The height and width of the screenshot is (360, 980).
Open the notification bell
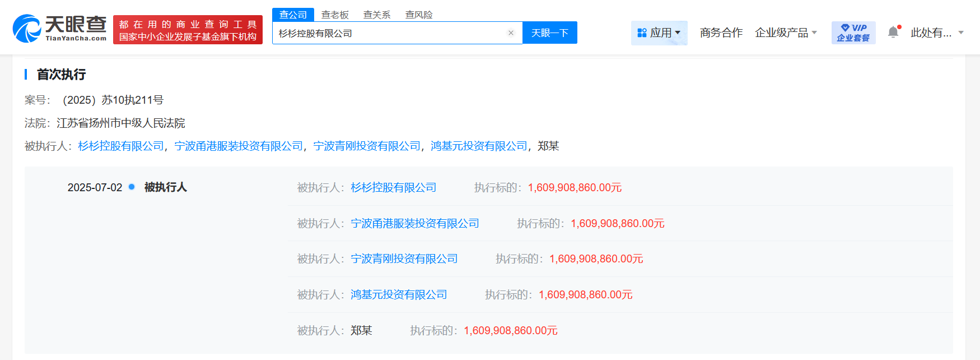point(893,33)
